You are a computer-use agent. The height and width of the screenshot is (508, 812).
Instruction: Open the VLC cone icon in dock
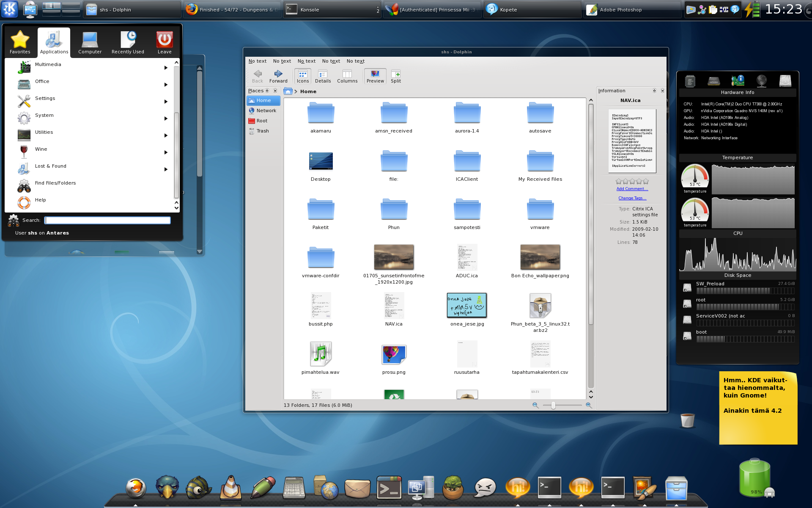click(x=231, y=488)
